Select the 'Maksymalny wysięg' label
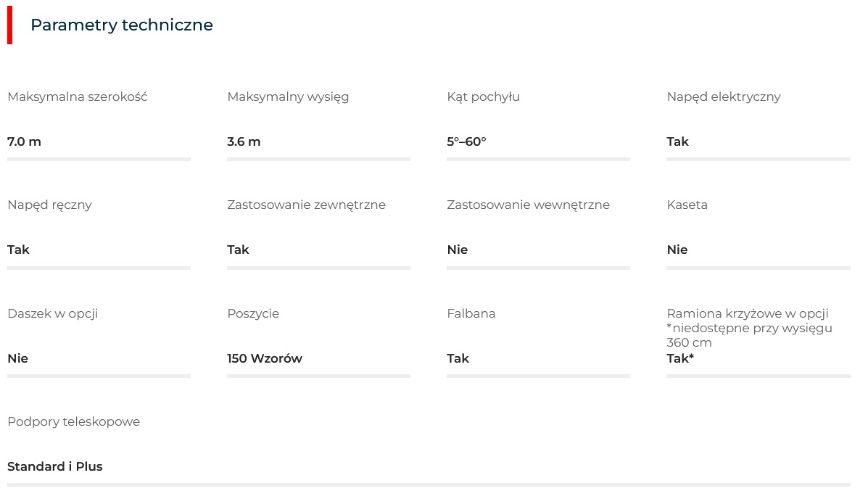 (288, 97)
